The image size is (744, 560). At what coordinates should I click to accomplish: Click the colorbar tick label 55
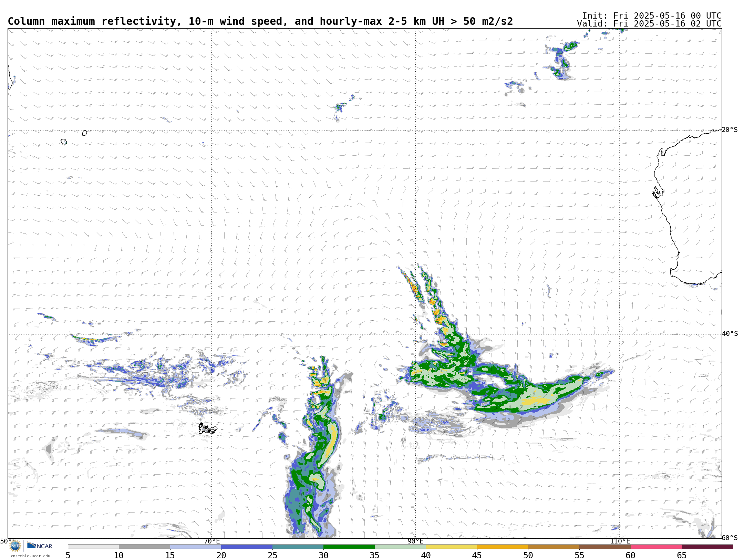tap(579, 555)
